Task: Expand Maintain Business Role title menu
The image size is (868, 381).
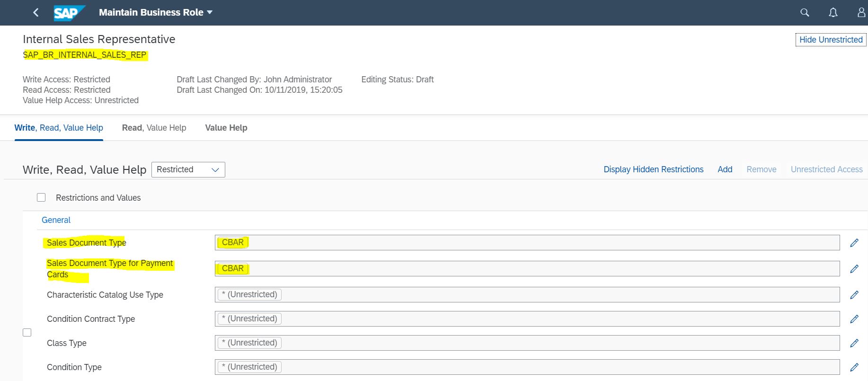Action: click(x=156, y=13)
